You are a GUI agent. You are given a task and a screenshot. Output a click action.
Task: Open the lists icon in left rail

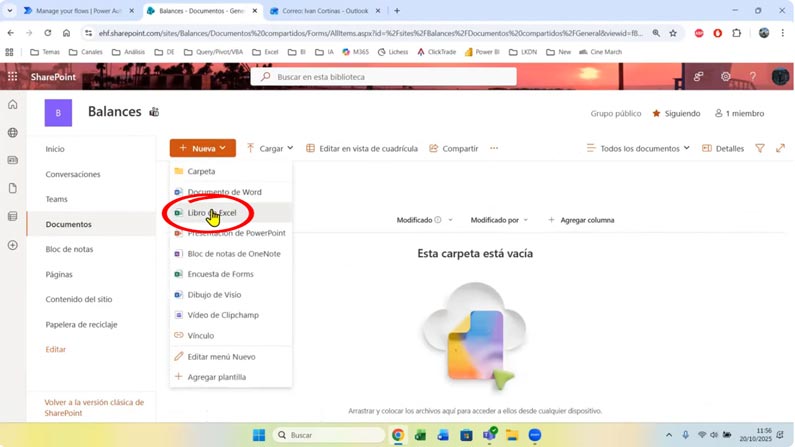point(13,216)
